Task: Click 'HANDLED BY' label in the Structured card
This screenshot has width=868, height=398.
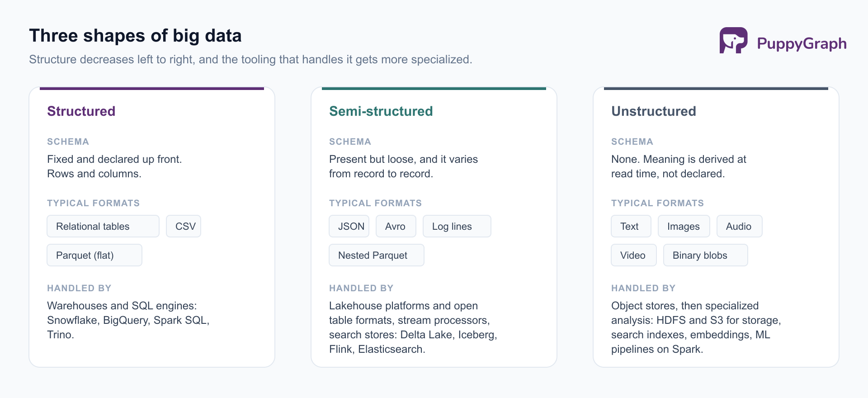Action: 80,288
